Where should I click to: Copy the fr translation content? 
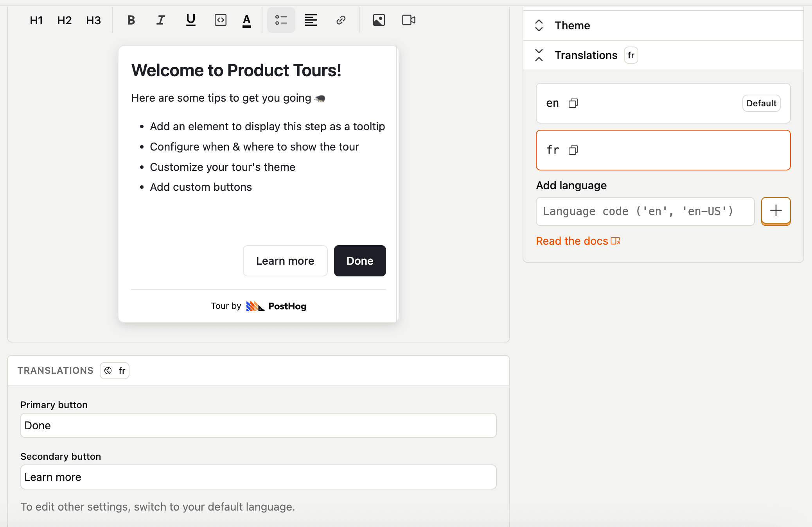[x=573, y=150]
